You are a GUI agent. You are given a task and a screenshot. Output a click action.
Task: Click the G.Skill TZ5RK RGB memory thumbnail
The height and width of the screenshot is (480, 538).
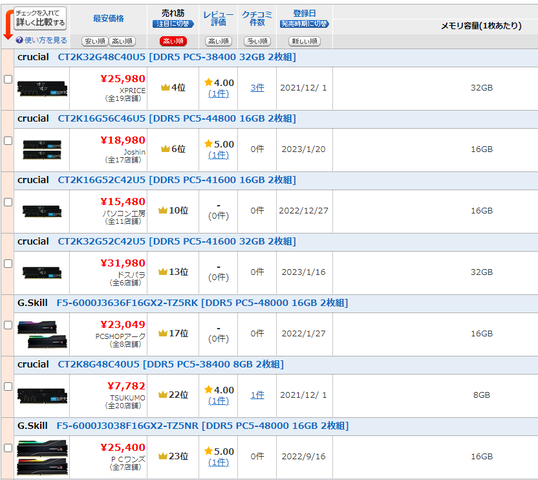pos(42,334)
